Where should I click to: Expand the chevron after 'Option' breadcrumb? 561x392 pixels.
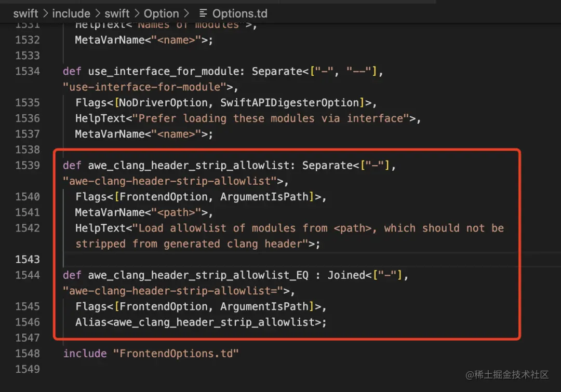pyautogui.click(x=186, y=13)
